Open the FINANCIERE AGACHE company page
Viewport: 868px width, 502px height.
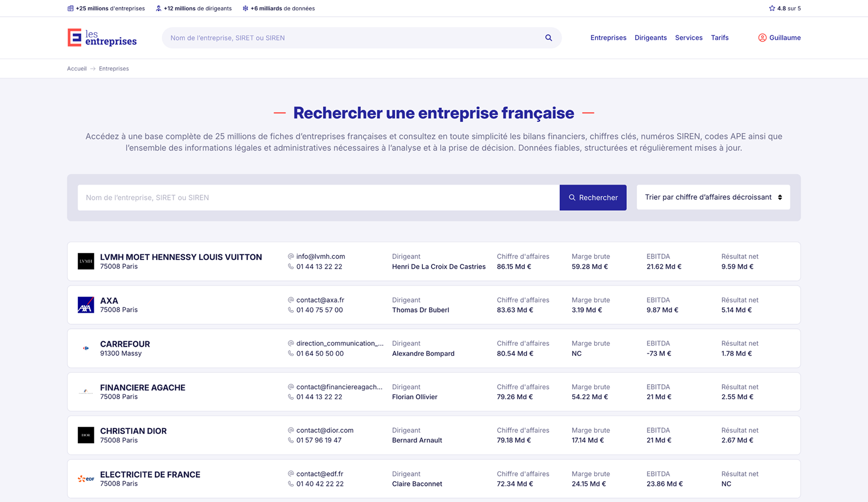[x=142, y=388]
